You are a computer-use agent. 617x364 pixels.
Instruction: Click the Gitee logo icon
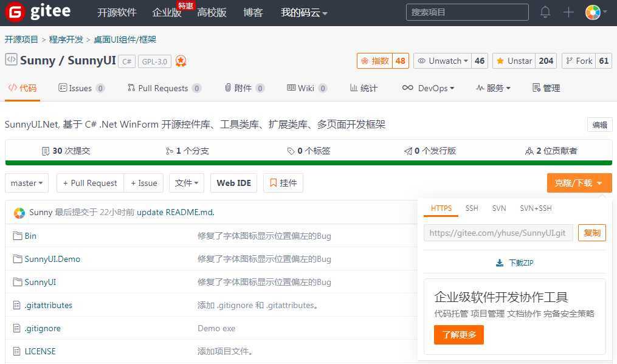[x=15, y=12]
